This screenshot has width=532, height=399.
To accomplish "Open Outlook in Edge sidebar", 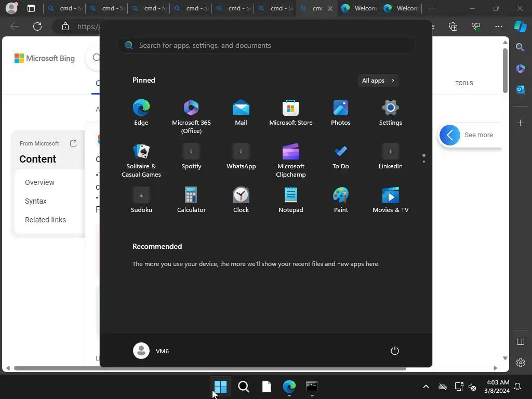I will (x=520, y=89).
